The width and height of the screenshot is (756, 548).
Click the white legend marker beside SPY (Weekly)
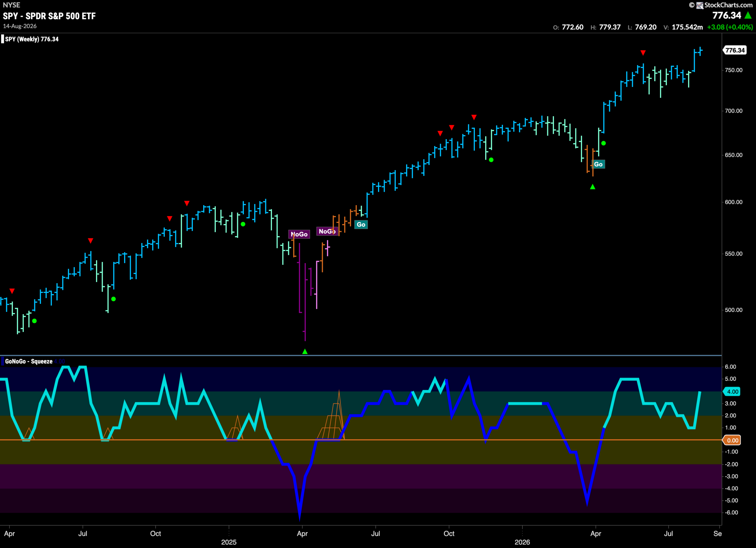pos(3,39)
